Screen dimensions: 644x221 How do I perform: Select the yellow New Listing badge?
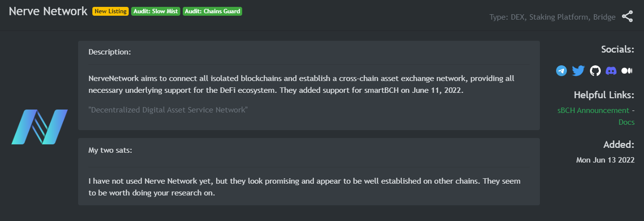[111, 11]
